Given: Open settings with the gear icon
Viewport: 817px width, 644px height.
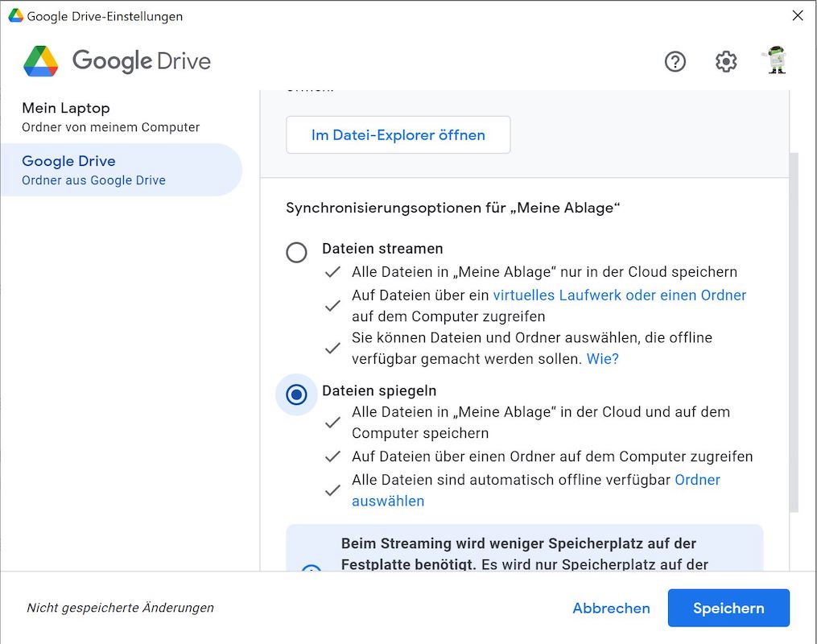Looking at the screenshot, I should (x=726, y=61).
